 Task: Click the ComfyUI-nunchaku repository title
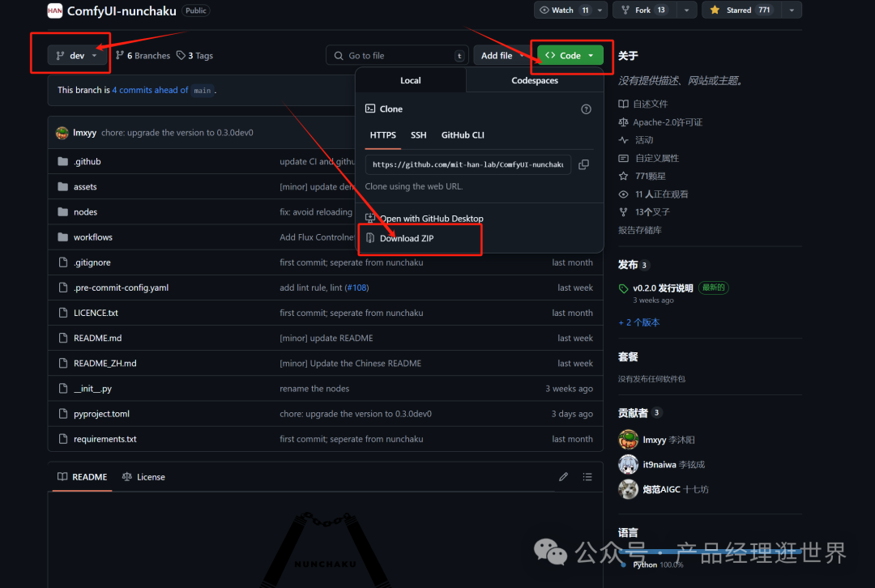pos(122,11)
